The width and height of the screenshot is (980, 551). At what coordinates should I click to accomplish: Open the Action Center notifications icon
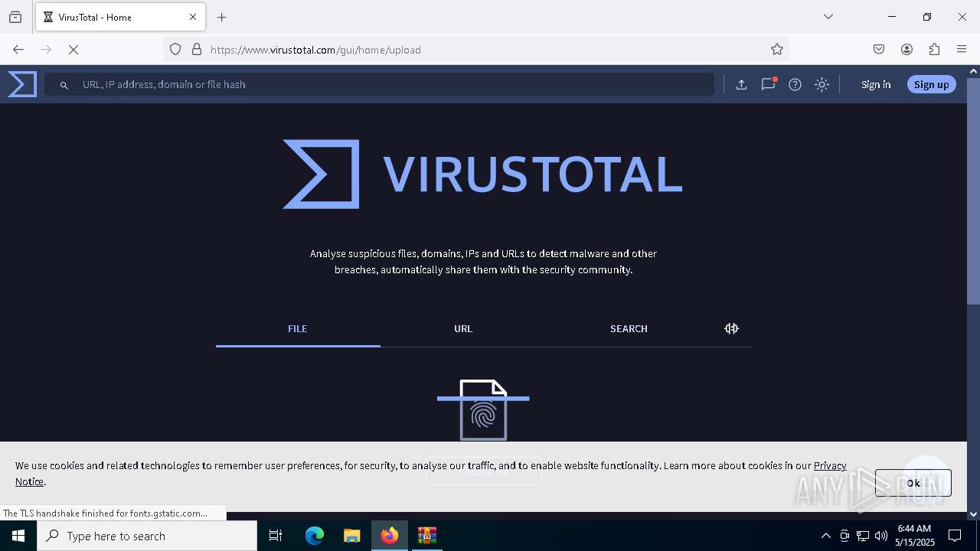click(x=955, y=536)
